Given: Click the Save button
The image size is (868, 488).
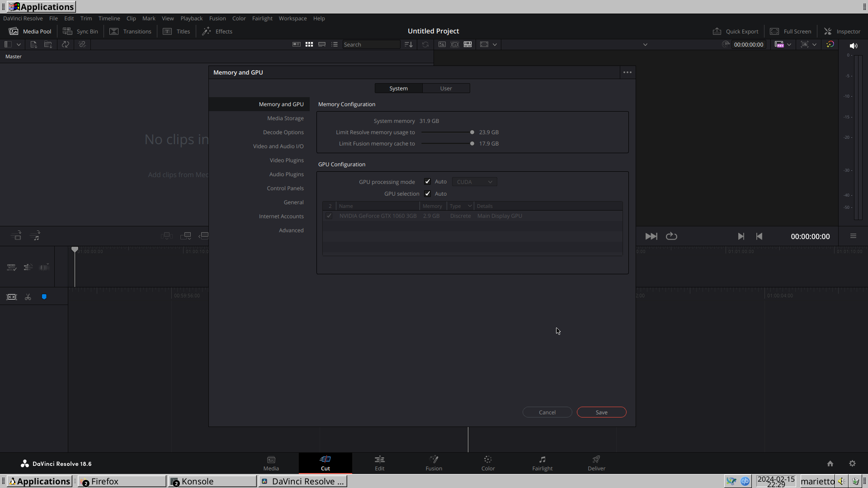Looking at the screenshot, I should tap(601, 412).
